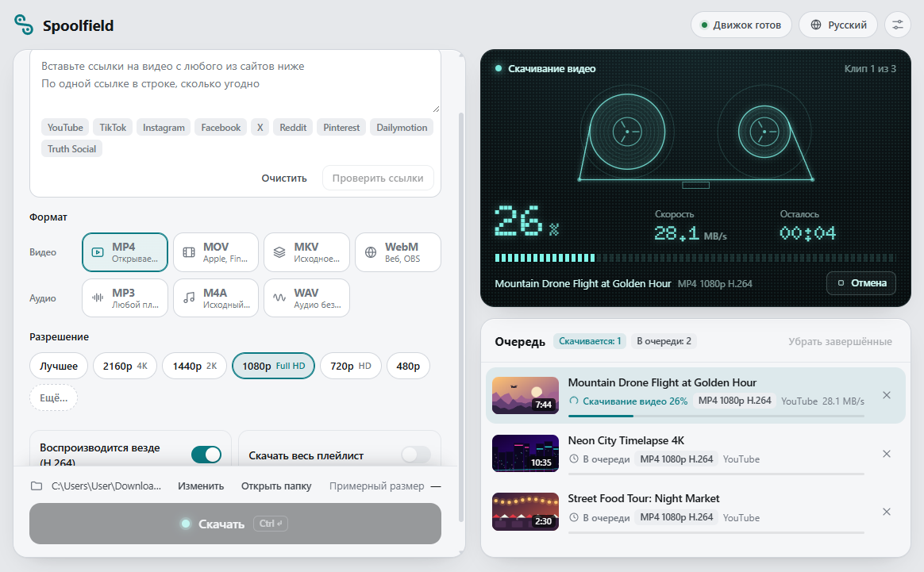This screenshot has height=572, width=924.
Task: Click the Очистить button
Action: coord(284,178)
